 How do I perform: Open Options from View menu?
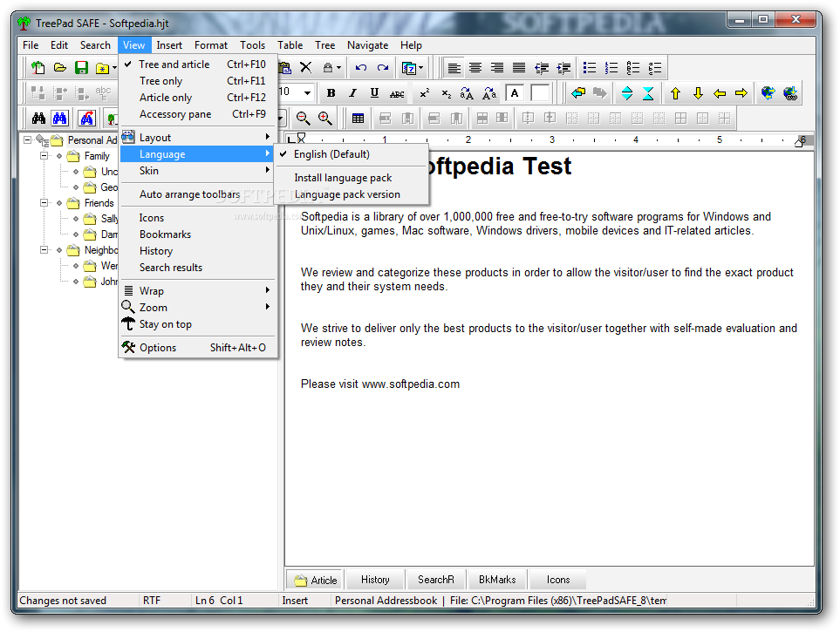(x=198, y=348)
